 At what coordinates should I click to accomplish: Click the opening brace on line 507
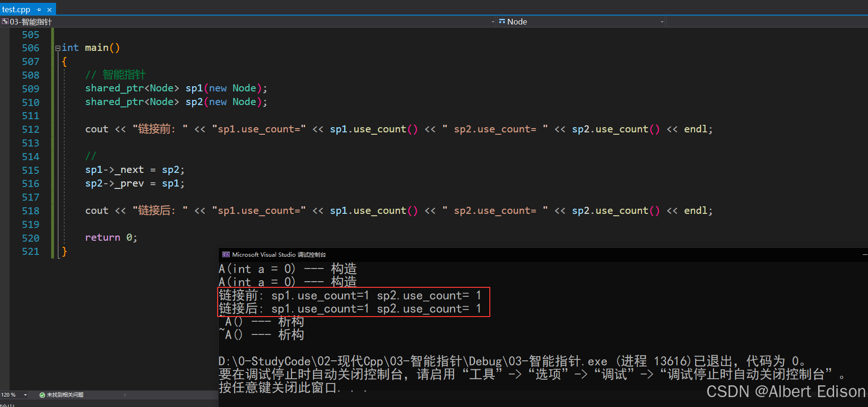tap(65, 61)
